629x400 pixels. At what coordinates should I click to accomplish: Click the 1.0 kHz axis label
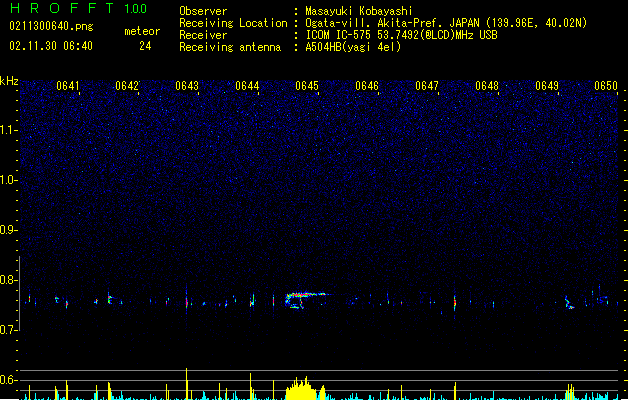[8, 180]
